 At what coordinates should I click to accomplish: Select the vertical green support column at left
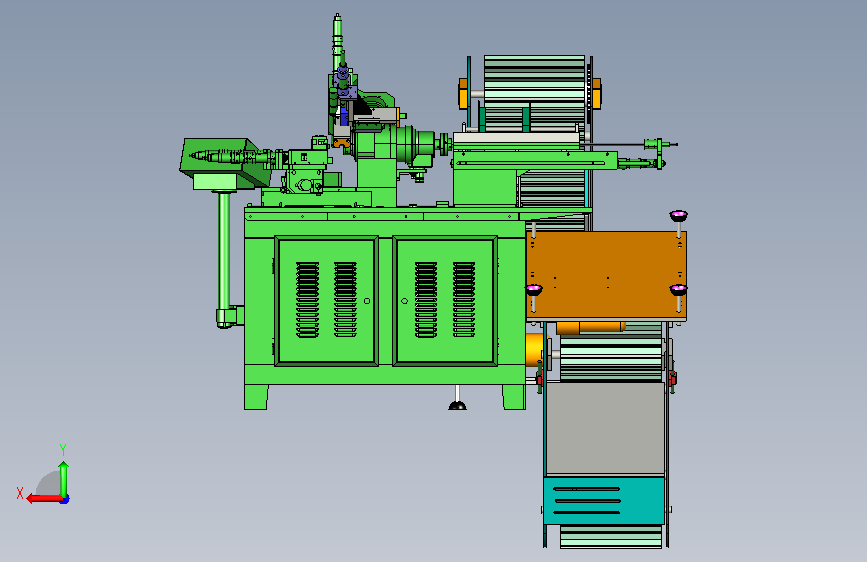[224, 252]
